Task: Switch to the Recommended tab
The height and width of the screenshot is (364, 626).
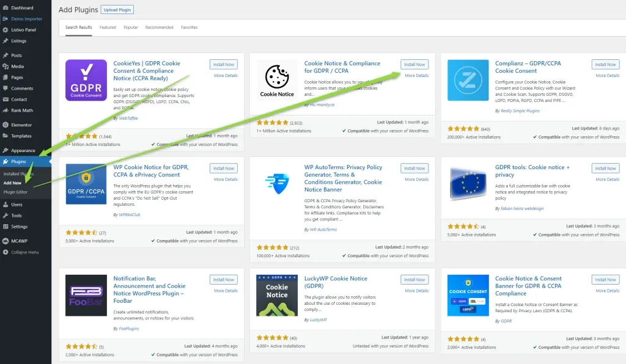Action: pos(159,27)
